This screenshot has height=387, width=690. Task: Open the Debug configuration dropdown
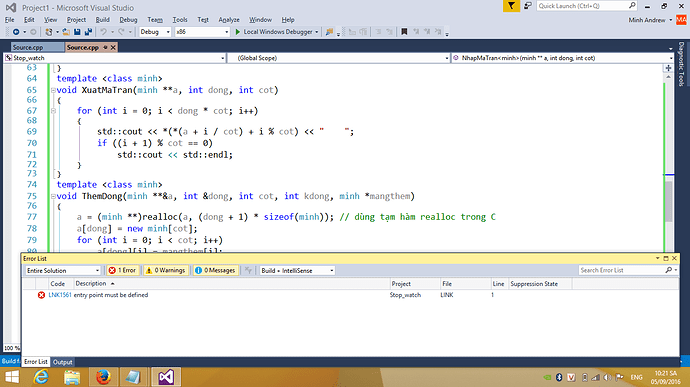[x=155, y=32]
